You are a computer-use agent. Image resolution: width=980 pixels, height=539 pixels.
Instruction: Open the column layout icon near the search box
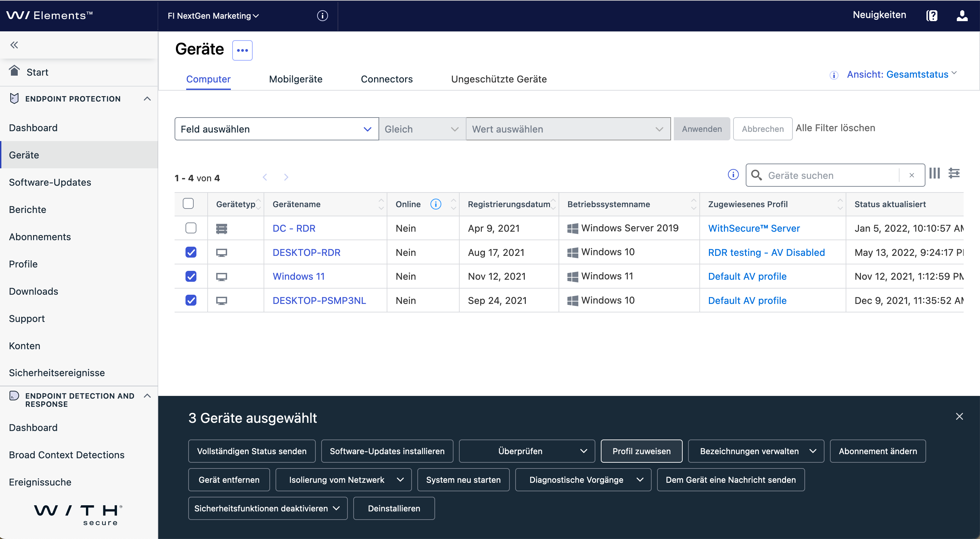(x=934, y=173)
